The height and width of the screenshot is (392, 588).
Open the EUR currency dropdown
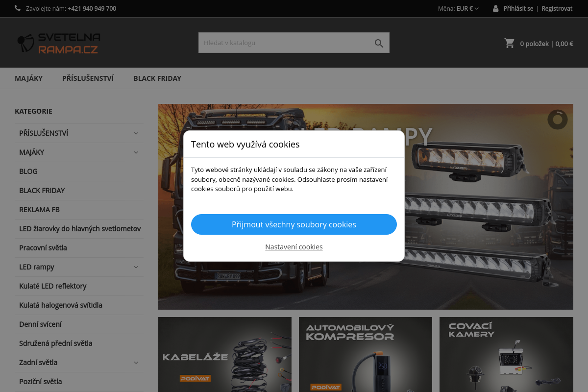click(x=467, y=8)
